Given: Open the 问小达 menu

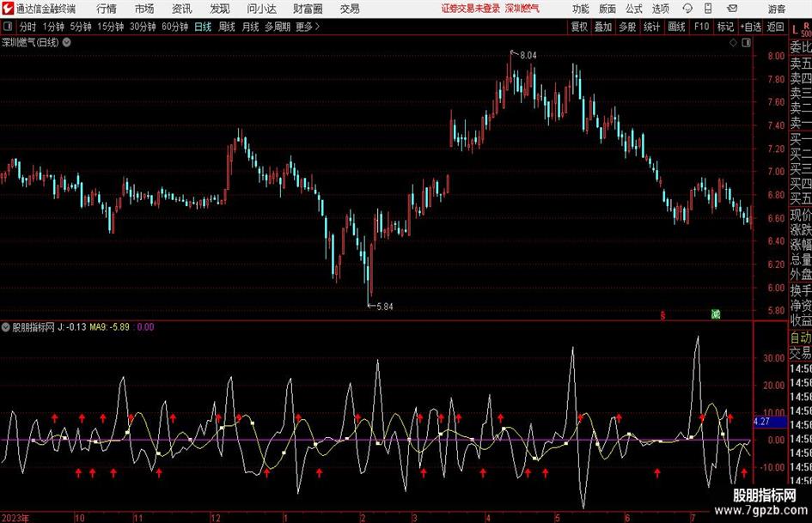Looking at the screenshot, I should (261, 9).
